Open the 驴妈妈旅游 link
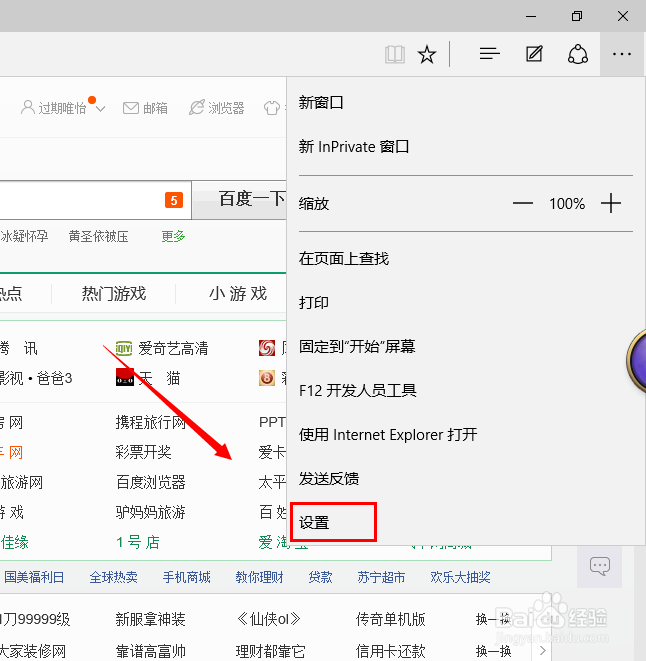This screenshot has width=646, height=661. [x=151, y=512]
